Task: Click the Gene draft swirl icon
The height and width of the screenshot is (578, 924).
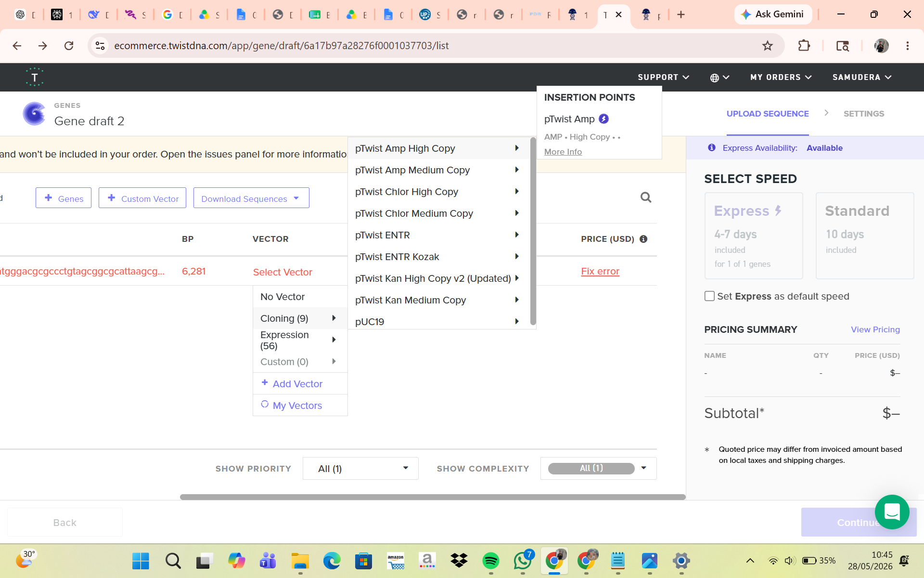Action: 34,114
